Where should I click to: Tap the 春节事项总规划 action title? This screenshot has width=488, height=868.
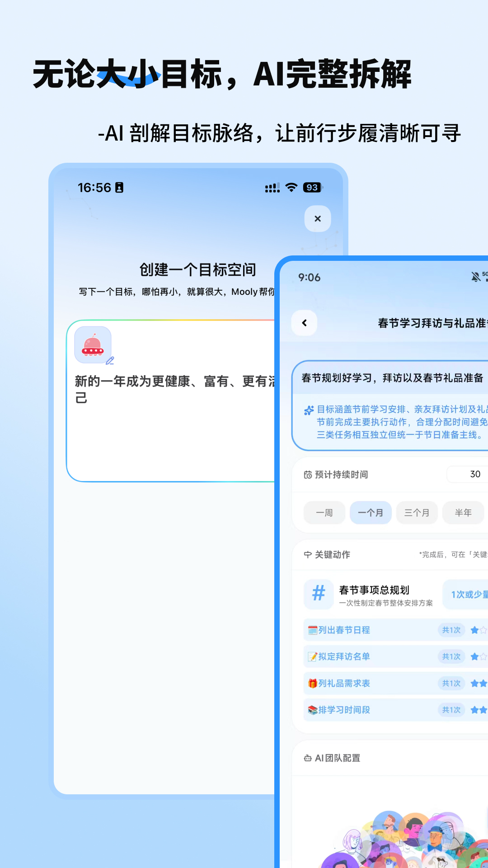tap(374, 590)
